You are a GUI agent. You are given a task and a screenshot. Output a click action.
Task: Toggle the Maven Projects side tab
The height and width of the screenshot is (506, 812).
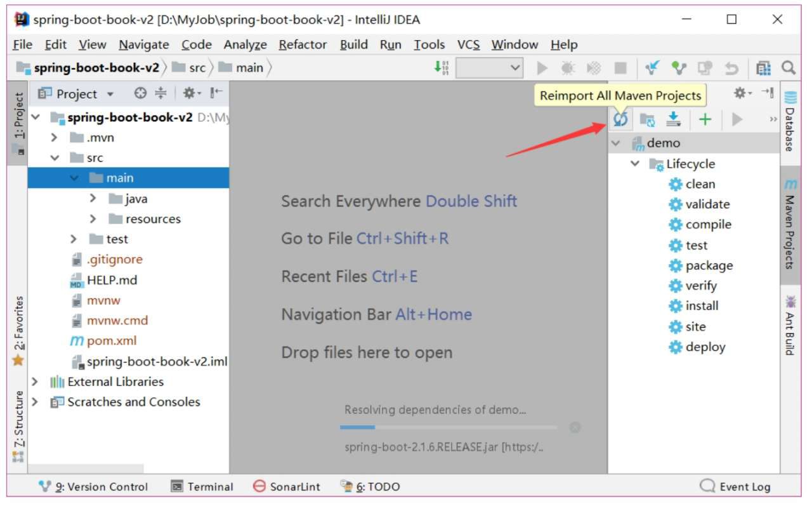pos(790,224)
